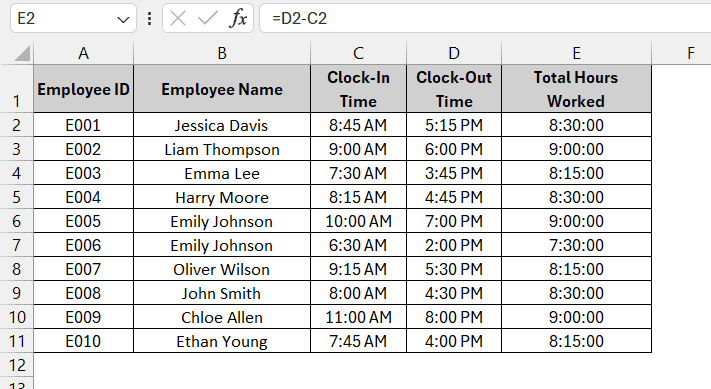Expand the Name Box dropdown arrow
This screenshot has width=711, height=389.
123,19
